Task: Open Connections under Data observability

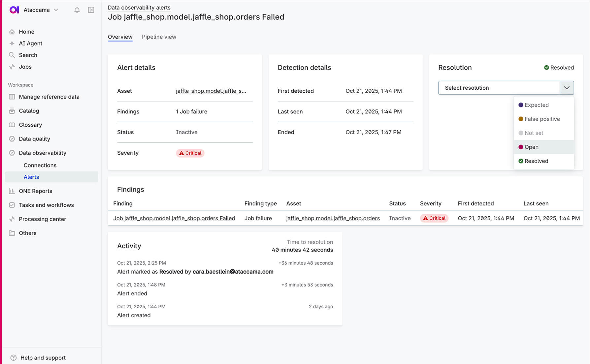Action: (x=40, y=165)
